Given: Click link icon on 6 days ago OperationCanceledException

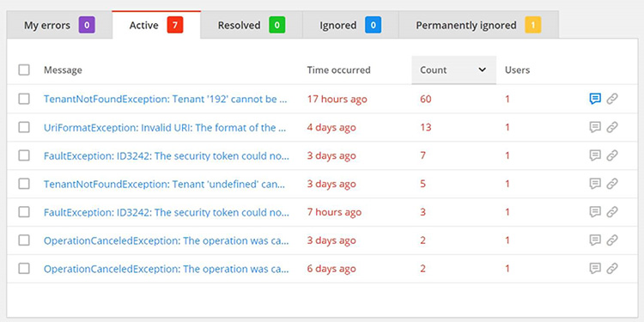Looking at the screenshot, I should click(x=612, y=269).
